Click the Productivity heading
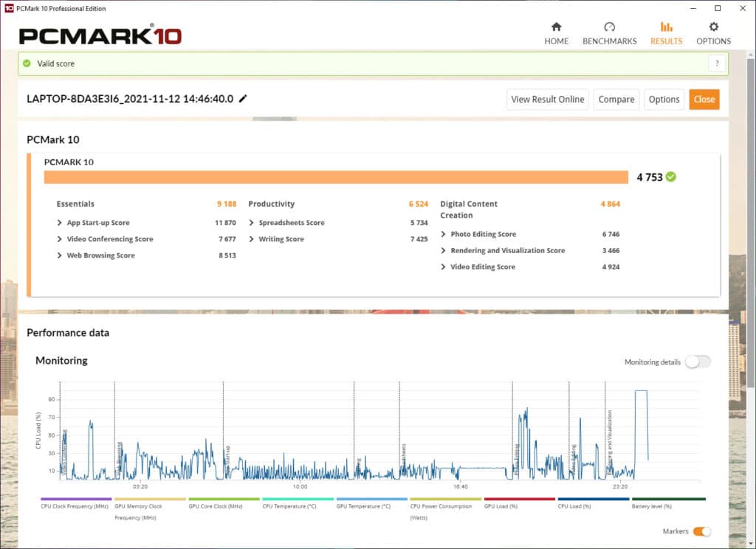 (272, 204)
